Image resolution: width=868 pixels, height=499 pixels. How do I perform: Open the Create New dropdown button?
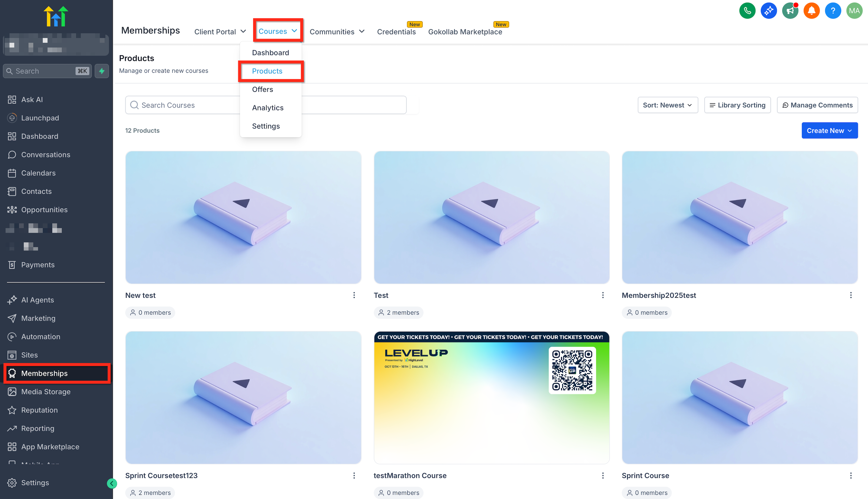click(x=829, y=131)
